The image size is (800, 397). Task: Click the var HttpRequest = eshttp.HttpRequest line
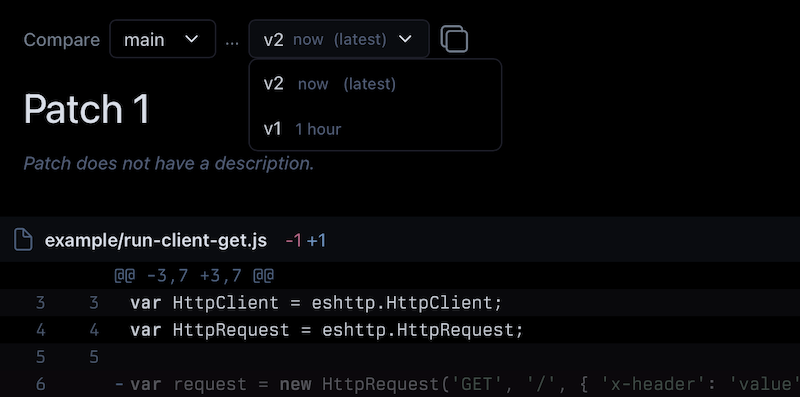[327, 330]
